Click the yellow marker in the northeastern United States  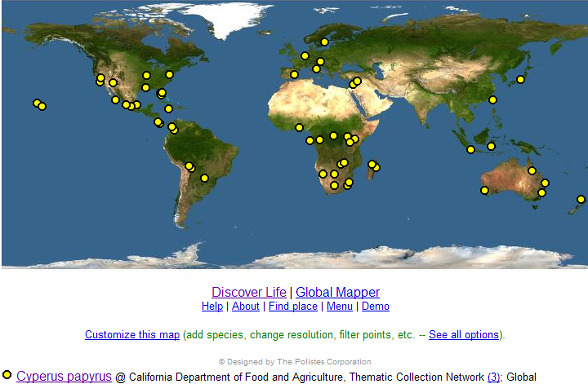[169, 75]
